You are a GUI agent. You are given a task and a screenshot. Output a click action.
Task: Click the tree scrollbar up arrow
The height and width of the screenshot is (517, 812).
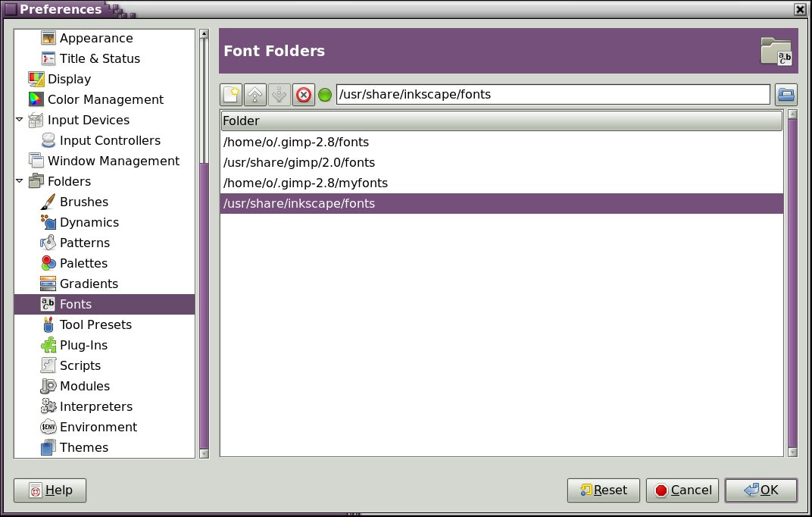pyautogui.click(x=204, y=34)
